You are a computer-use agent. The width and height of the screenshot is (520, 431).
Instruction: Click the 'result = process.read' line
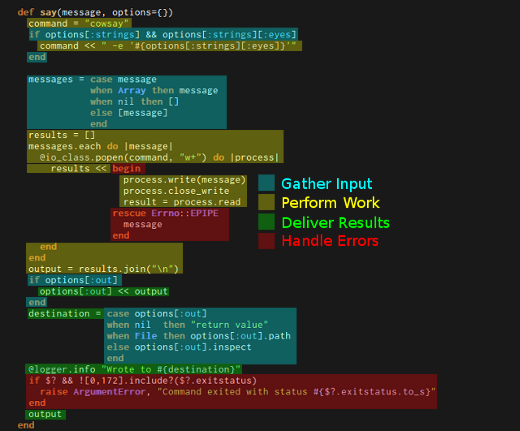click(182, 202)
